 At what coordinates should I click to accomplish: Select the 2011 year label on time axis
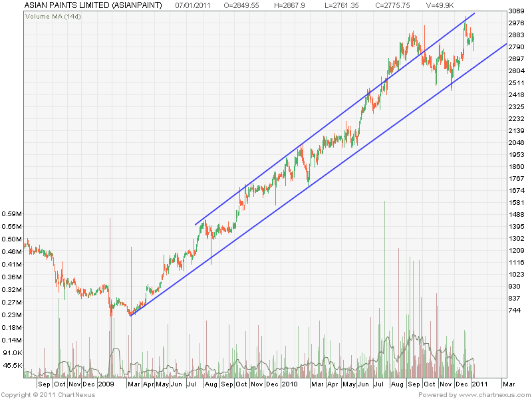479,384
